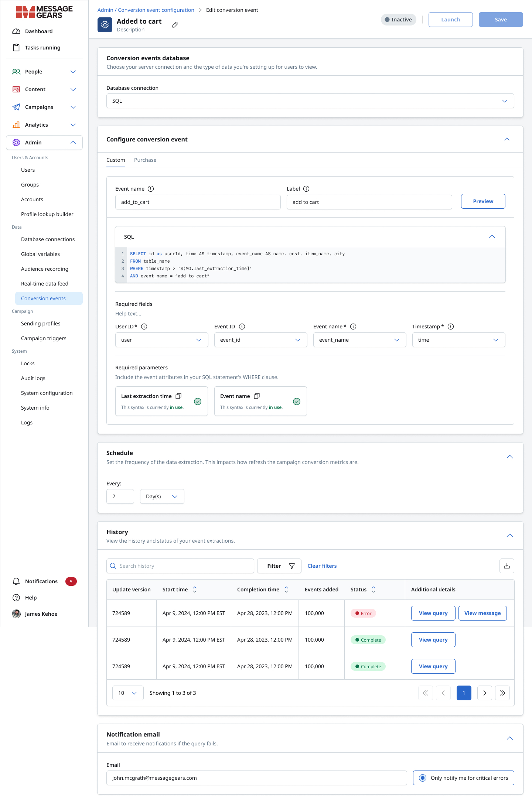Image resolution: width=532 pixels, height=796 pixels.
Task: Jump to the last history page
Action: (502, 693)
